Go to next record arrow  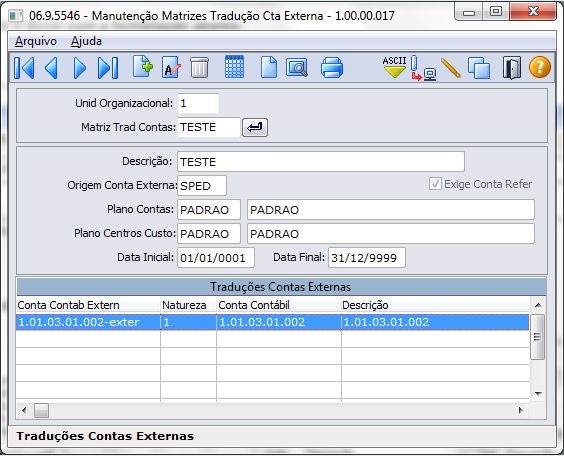(79, 68)
